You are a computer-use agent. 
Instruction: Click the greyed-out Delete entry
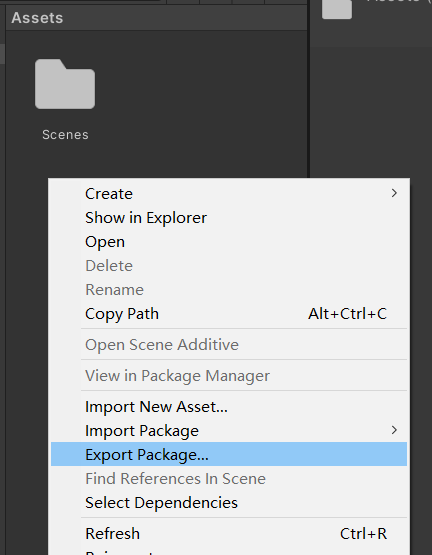[x=229, y=265]
